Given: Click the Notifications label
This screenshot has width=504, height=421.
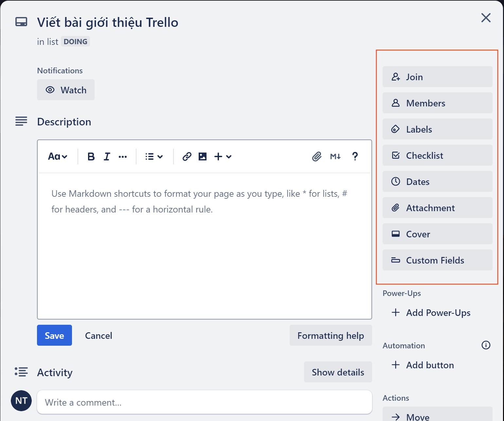Looking at the screenshot, I should 60,70.
